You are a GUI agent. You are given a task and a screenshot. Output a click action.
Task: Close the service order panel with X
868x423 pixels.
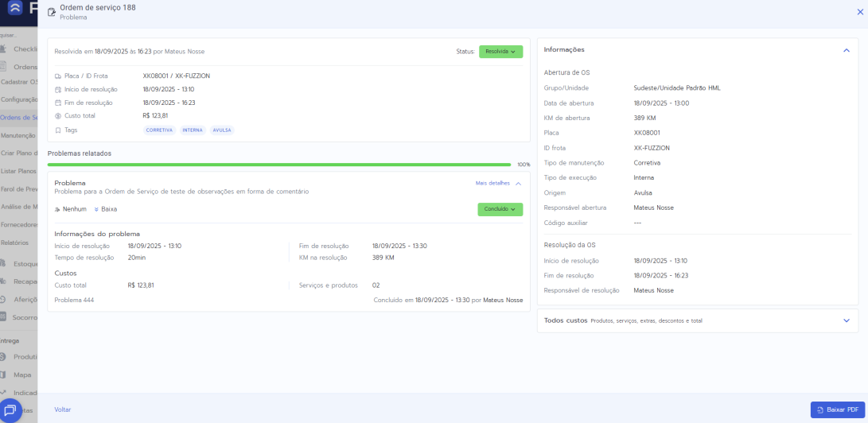click(859, 12)
